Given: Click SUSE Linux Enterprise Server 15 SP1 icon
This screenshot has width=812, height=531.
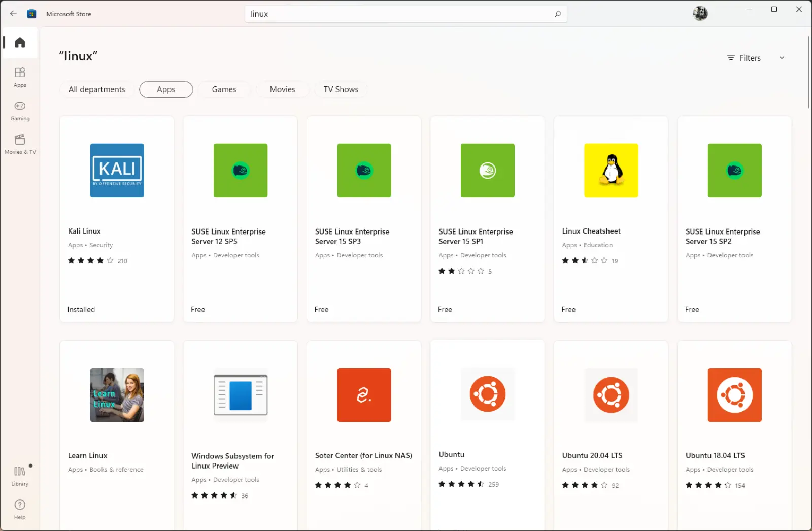Looking at the screenshot, I should (488, 171).
